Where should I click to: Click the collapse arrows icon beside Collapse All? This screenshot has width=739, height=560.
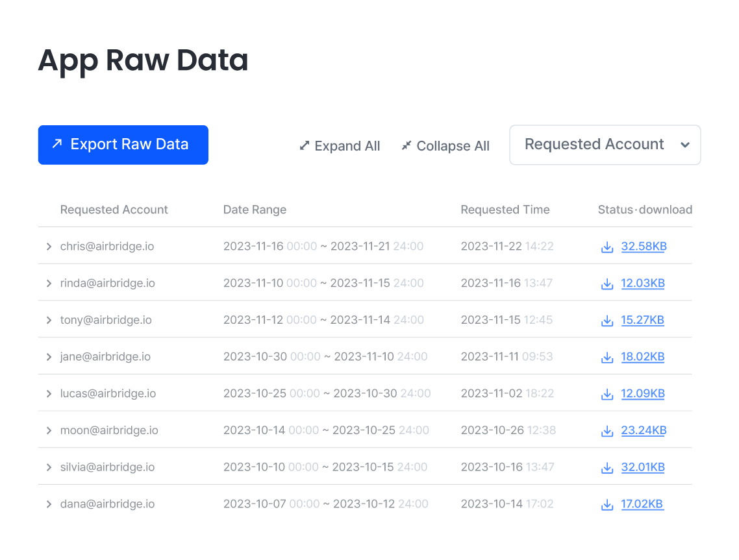coord(407,145)
